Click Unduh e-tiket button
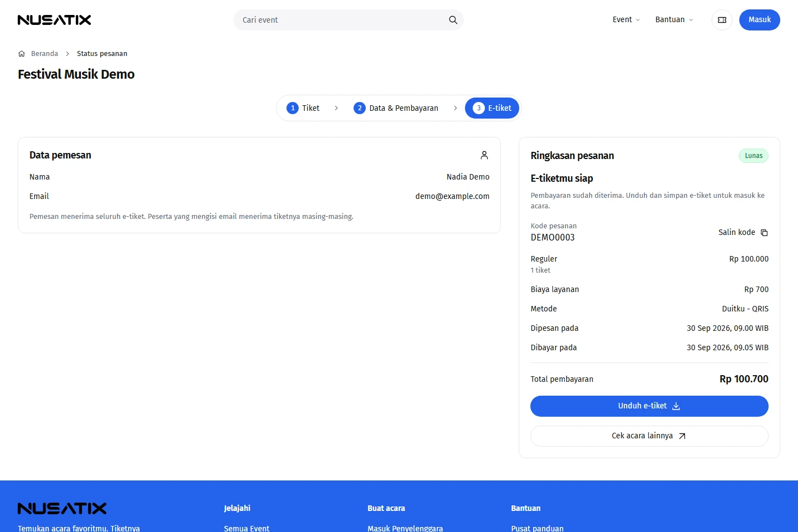798x532 pixels. [x=649, y=406]
